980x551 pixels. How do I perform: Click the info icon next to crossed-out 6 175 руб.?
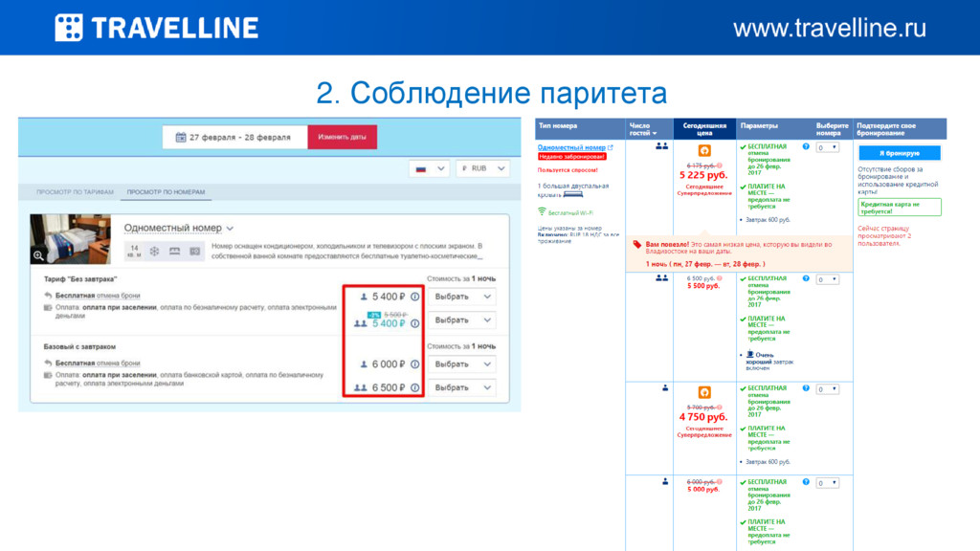[720, 165]
